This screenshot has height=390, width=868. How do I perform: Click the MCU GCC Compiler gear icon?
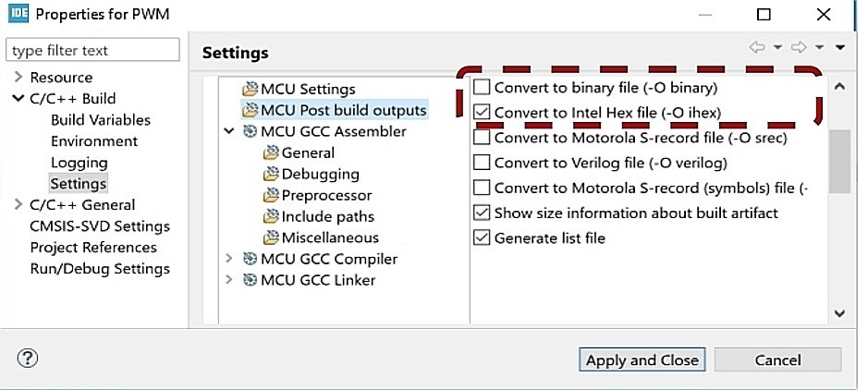[250, 260]
